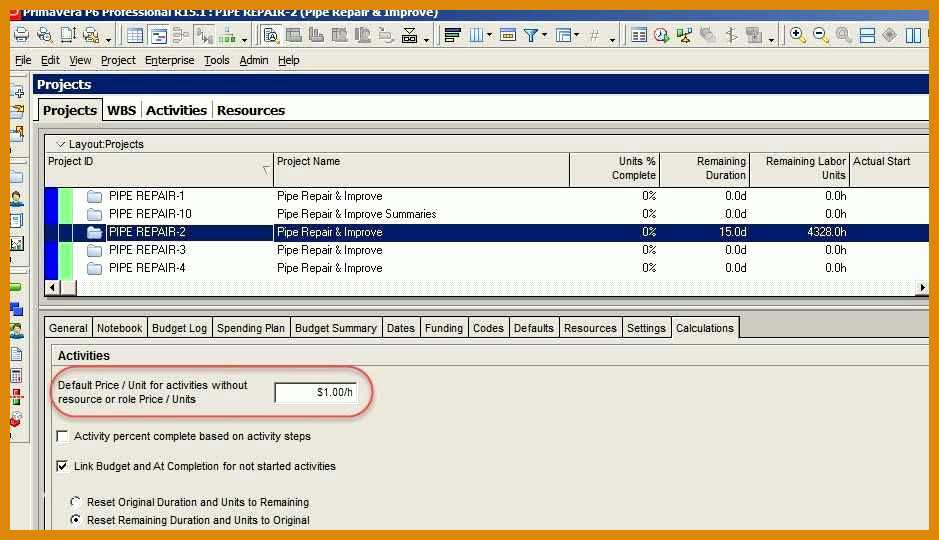Click the Timescale icon
This screenshot has width=939, height=540.
tap(508, 35)
